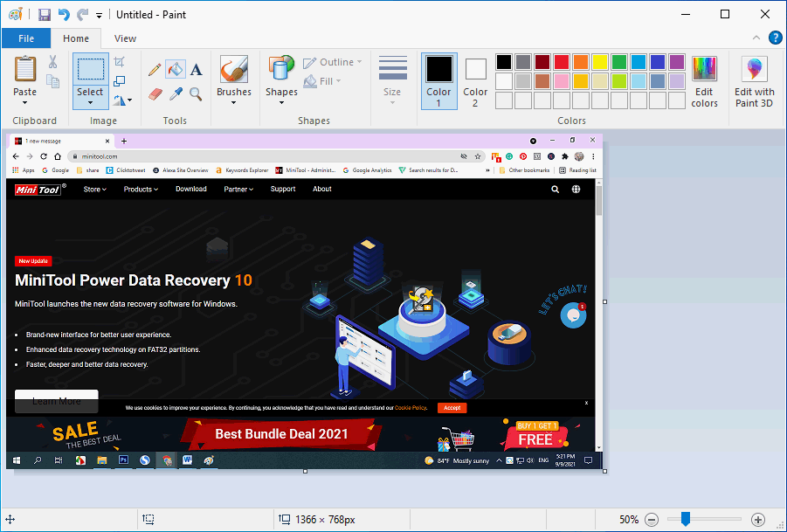The image size is (787, 532).
Task: Click the Download link in pasted screenshot
Action: [x=191, y=189]
